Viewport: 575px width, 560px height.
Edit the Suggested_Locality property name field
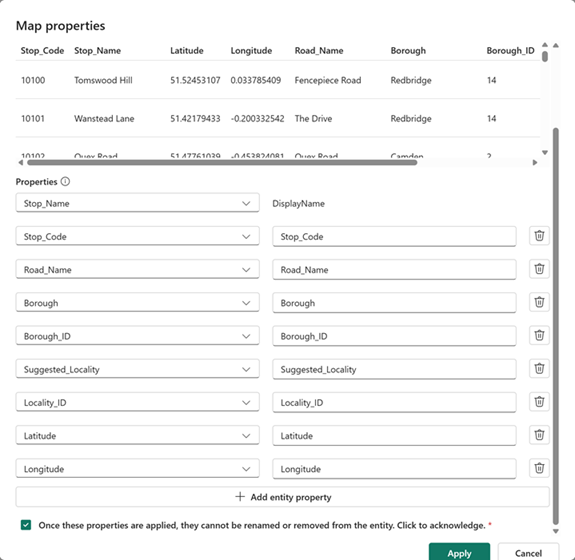[x=394, y=369]
